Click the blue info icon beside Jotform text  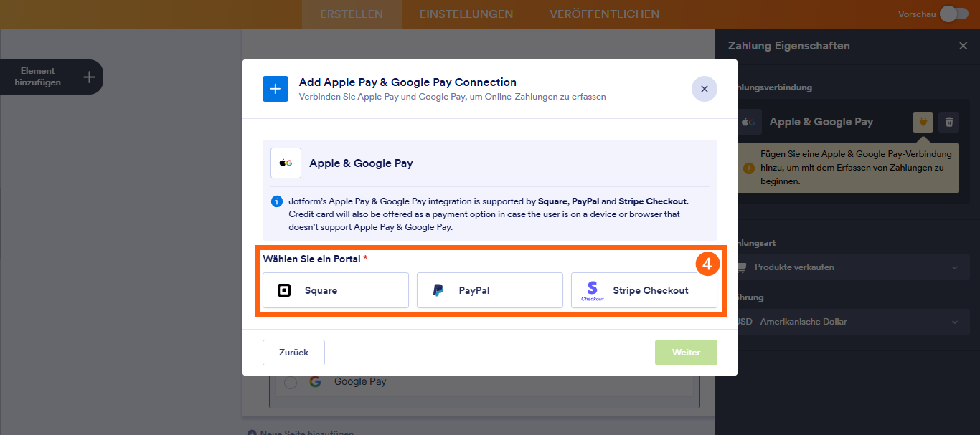(x=276, y=201)
